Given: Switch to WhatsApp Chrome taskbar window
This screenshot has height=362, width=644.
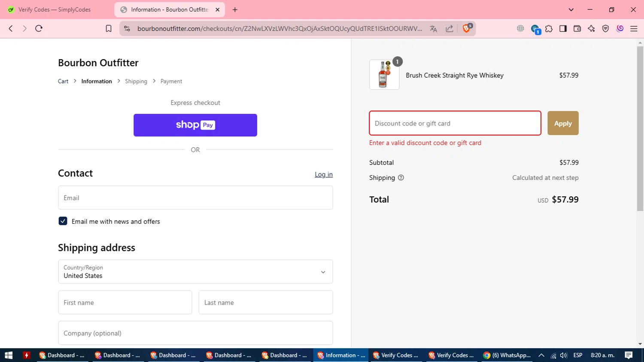Looking at the screenshot, I should click(x=507, y=355).
